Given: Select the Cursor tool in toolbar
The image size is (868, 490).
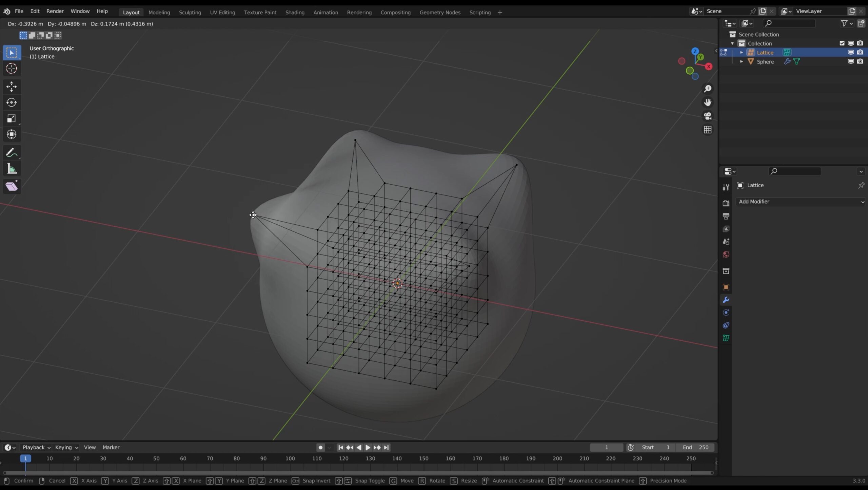Looking at the screenshot, I should tap(12, 69).
